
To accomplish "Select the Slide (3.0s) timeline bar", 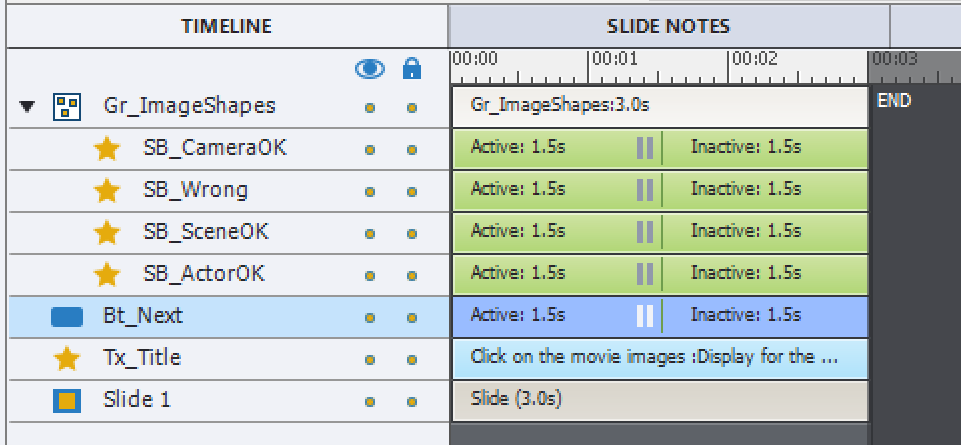I will pos(660,400).
